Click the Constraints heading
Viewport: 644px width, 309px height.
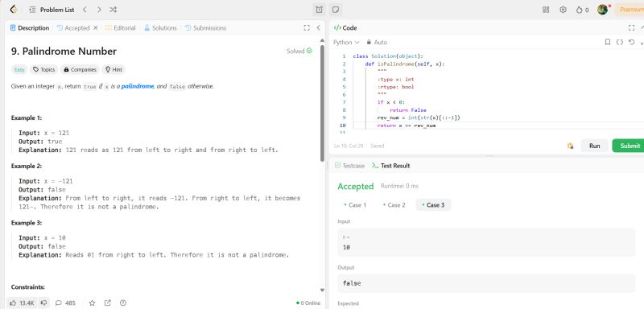point(28,287)
